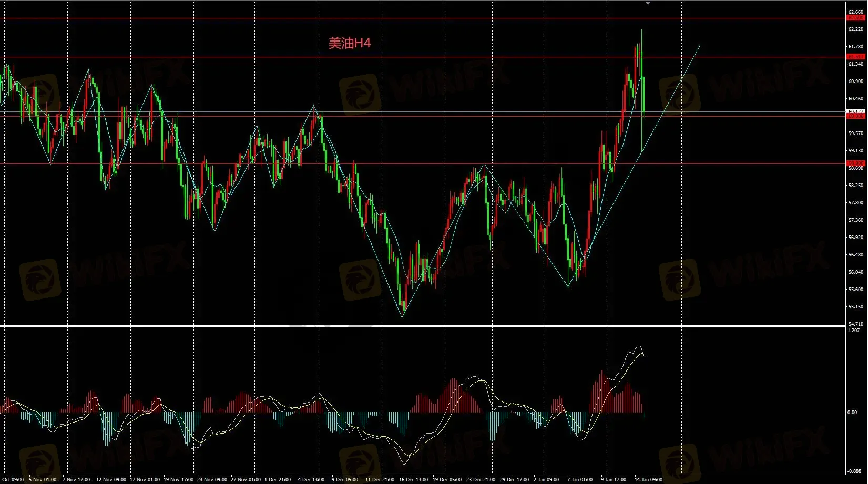Click the 24 Nov 09:00 time label
Screen dimensions: 868x484
tap(212, 480)
